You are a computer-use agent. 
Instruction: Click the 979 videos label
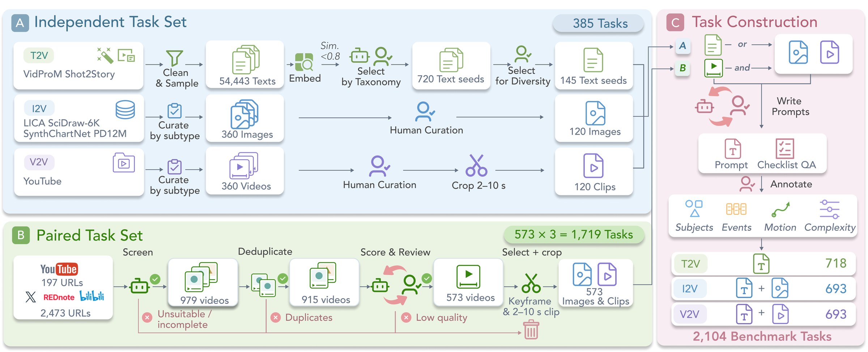click(204, 300)
